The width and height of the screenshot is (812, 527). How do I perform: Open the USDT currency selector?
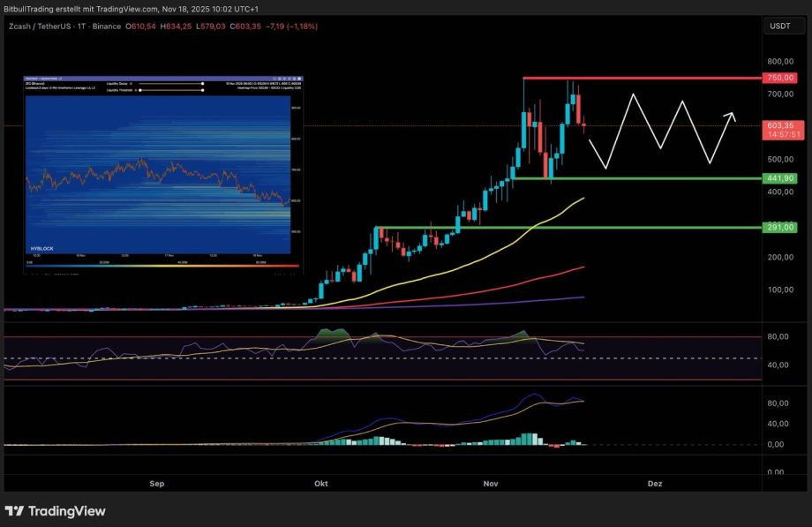pyautogui.click(x=780, y=26)
